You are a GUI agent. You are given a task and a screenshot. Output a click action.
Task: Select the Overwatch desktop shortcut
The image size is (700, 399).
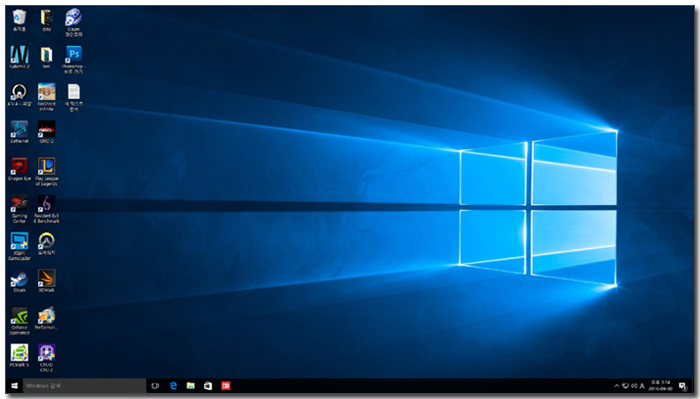[46, 244]
